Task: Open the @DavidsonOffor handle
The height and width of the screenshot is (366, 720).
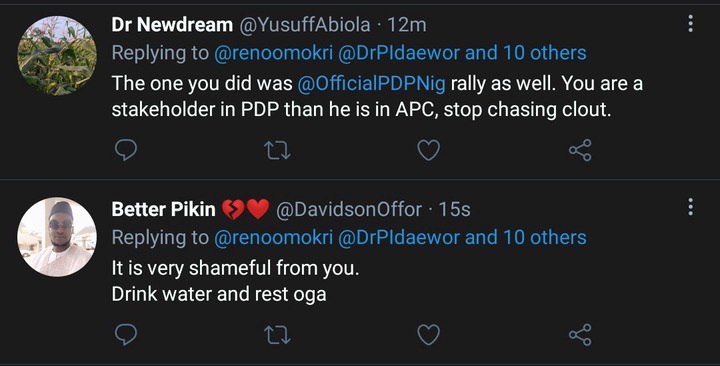Action: click(349, 209)
